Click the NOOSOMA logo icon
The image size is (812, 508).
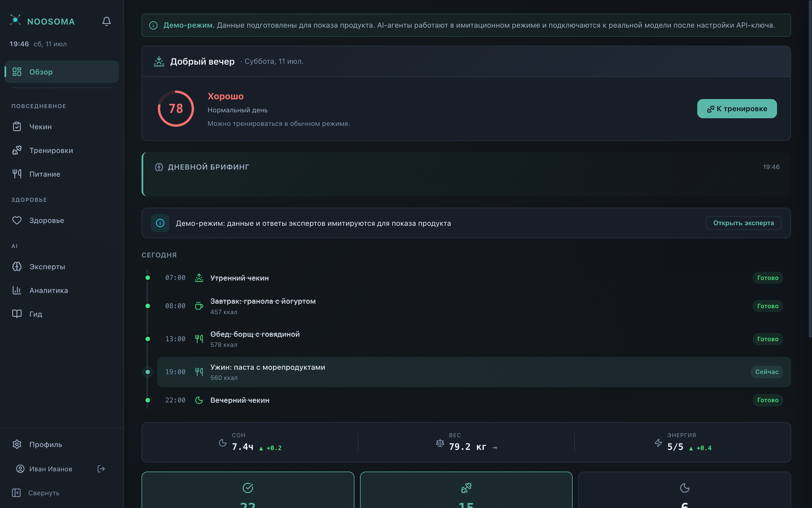(x=15, y=20)
